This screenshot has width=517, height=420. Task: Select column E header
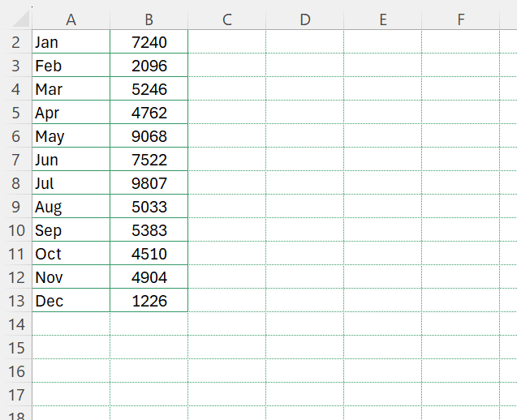click(x=383, y=19)
